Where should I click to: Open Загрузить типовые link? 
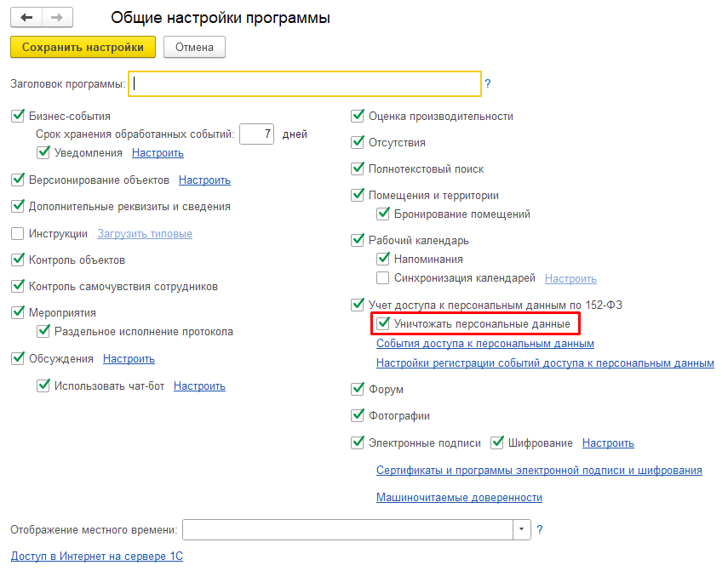pos(144,233)
